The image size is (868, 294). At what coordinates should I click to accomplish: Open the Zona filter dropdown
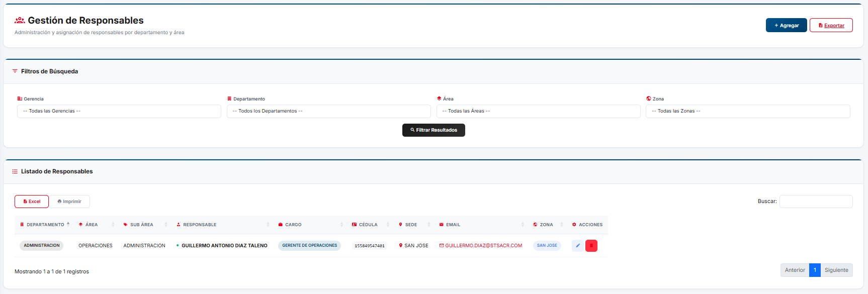(748, 111)
